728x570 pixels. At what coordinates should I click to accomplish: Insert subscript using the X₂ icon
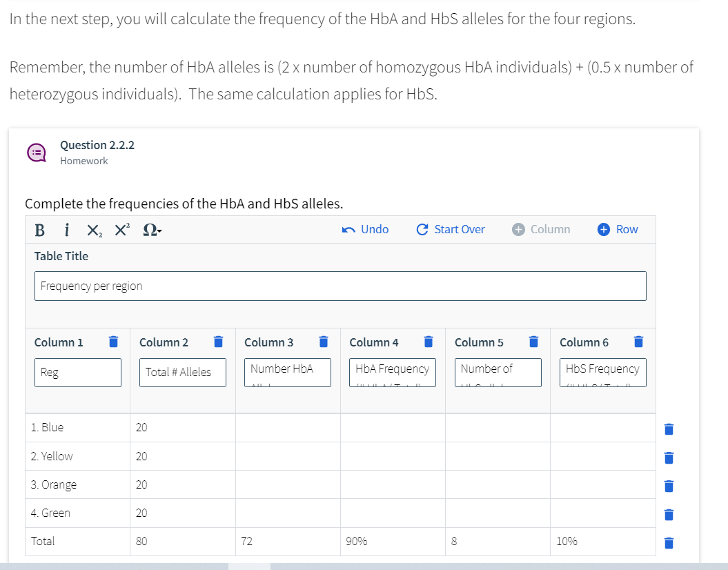click(92, 229)
